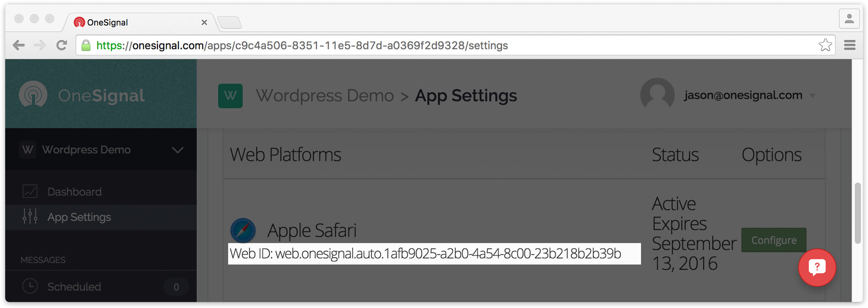Click Wordpress Demo breadcrumb link

(325, 96)
